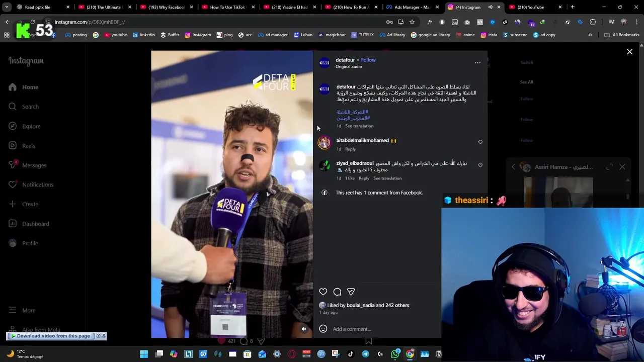Open Instagram Home in sidebar
This screenshot has height=362, width=644.
(x=23, y=87)
